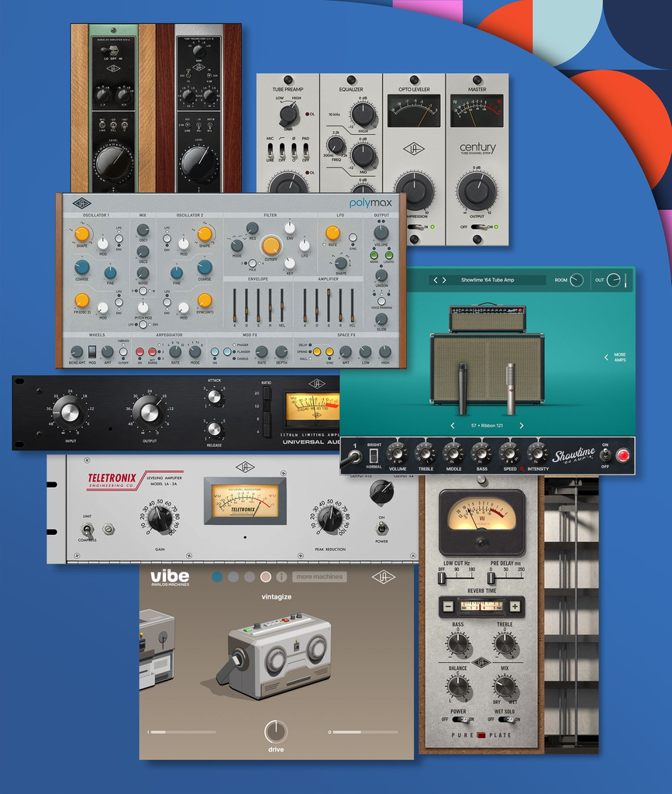Click the 1176LN Release knob
Viewport: 672px width, 794px height.
pos(215,429)
